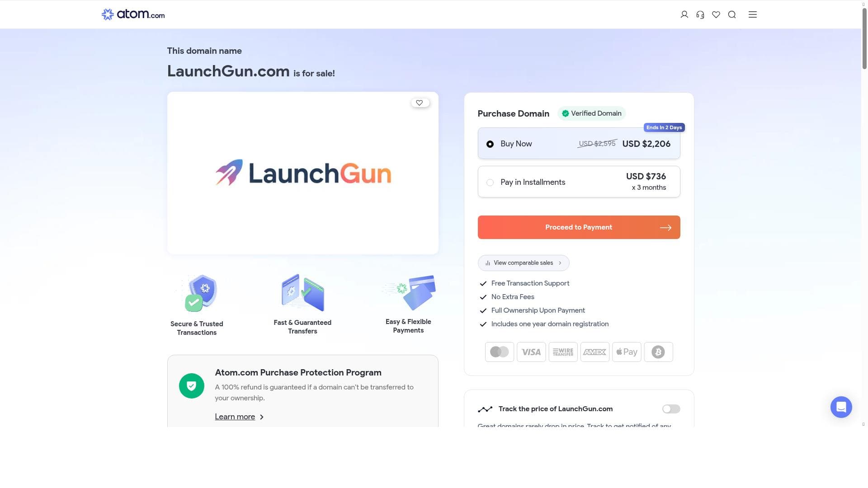This screenshot has width=868, height=488.
Task: Click chevron next to Learn more
Action: click(262, 417)
